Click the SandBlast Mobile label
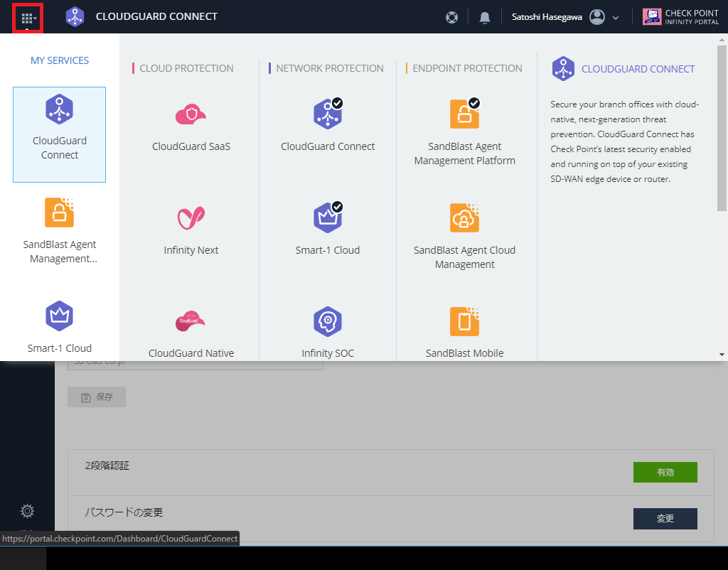Screen dimensions: 728x570 click(465, 353)
